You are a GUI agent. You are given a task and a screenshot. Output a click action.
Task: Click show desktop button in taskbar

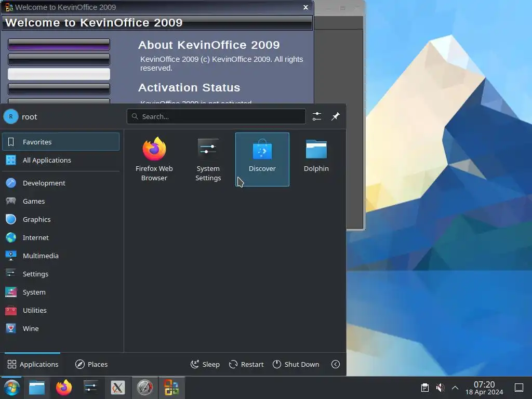pos(519,388)
